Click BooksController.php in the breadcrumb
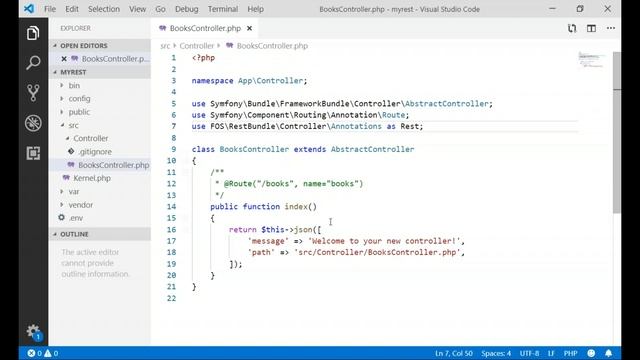This screenshot has height=360, width=640. (x=272, y=46)
